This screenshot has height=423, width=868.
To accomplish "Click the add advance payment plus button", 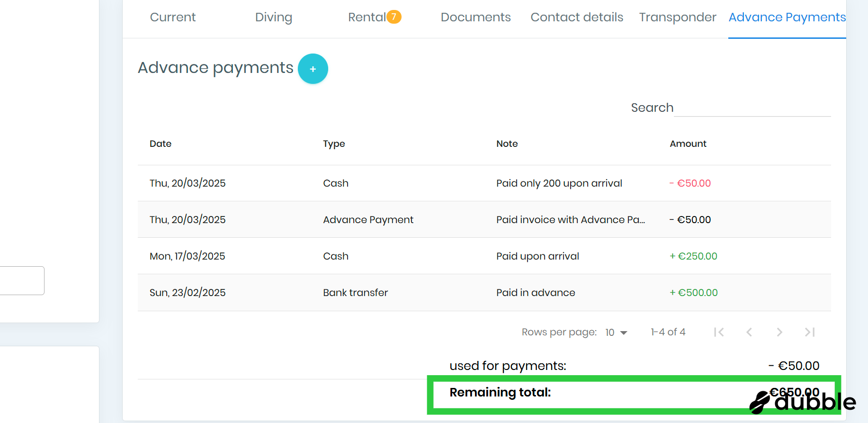I will tap(313, 69).
